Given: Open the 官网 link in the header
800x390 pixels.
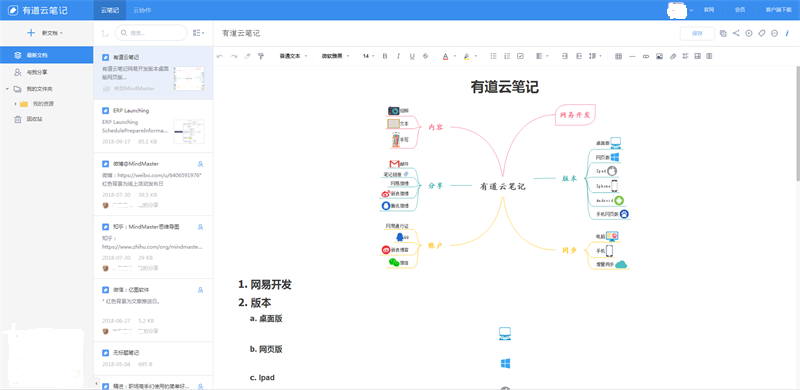Looking at the screenshot, I should [709, 10].
